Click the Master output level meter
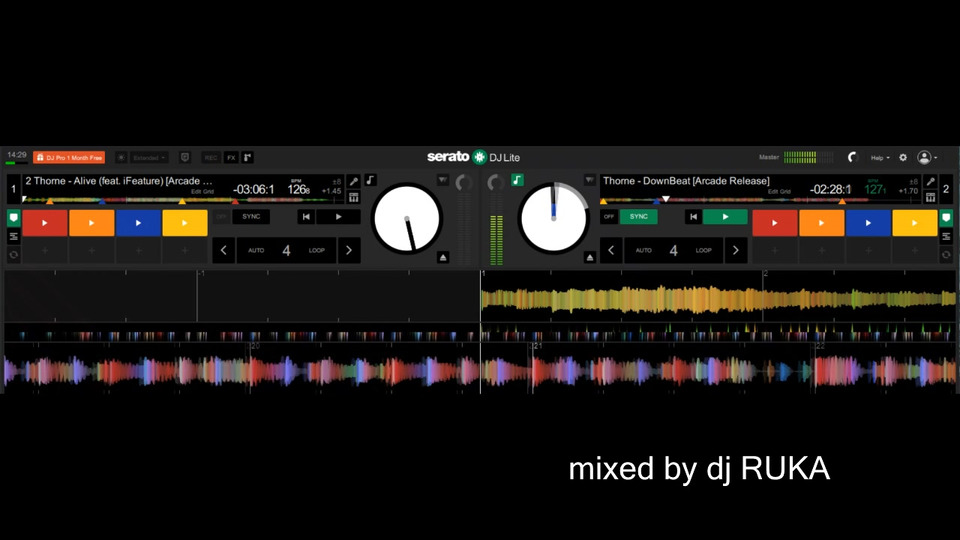The image size is (960, 540). point(808,157)
